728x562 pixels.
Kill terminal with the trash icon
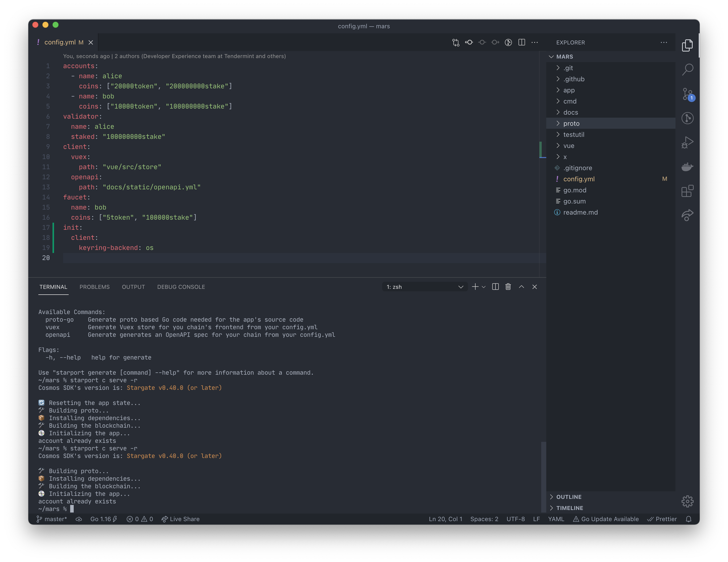(x=508, y=287)
